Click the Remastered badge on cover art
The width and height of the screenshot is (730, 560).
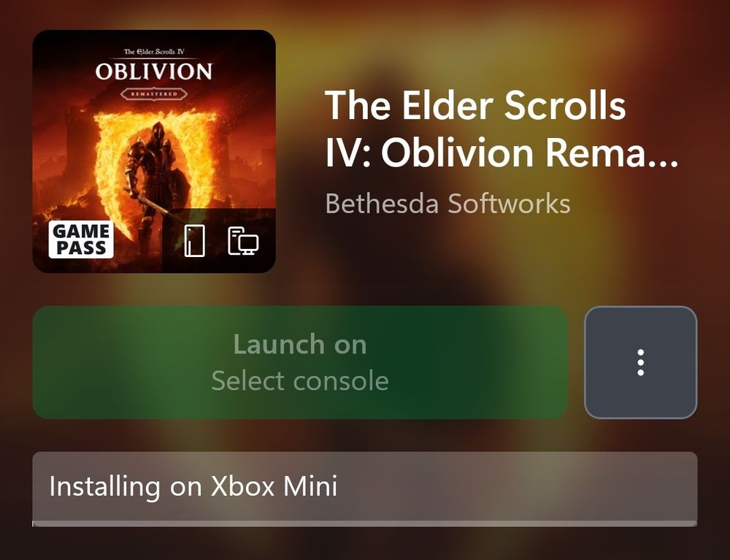154,94
